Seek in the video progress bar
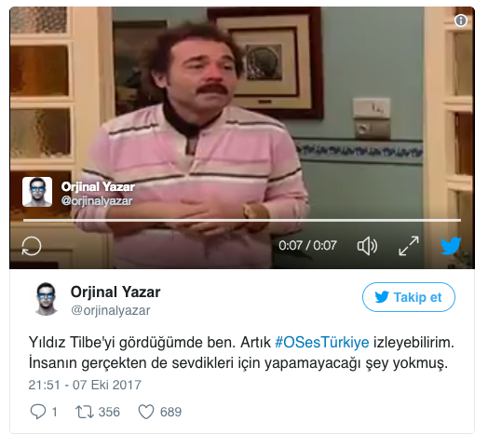This screenshot has width=488, height=448. click(x=242, y=220)
